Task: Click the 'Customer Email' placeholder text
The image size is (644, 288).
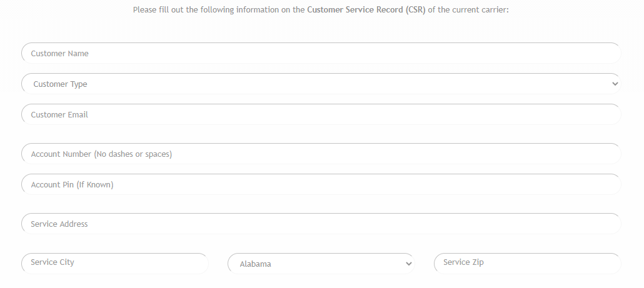Action: tap(59, 115)
